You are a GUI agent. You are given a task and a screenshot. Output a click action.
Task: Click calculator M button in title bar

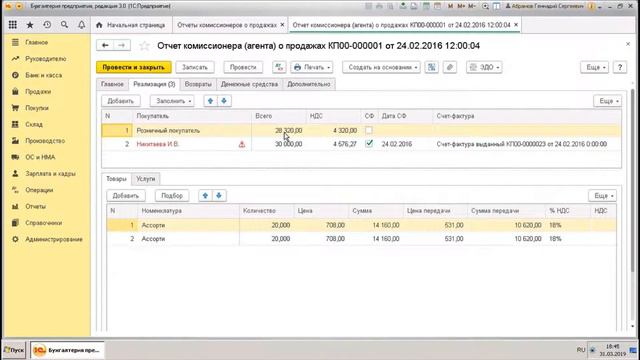(451, 6)
